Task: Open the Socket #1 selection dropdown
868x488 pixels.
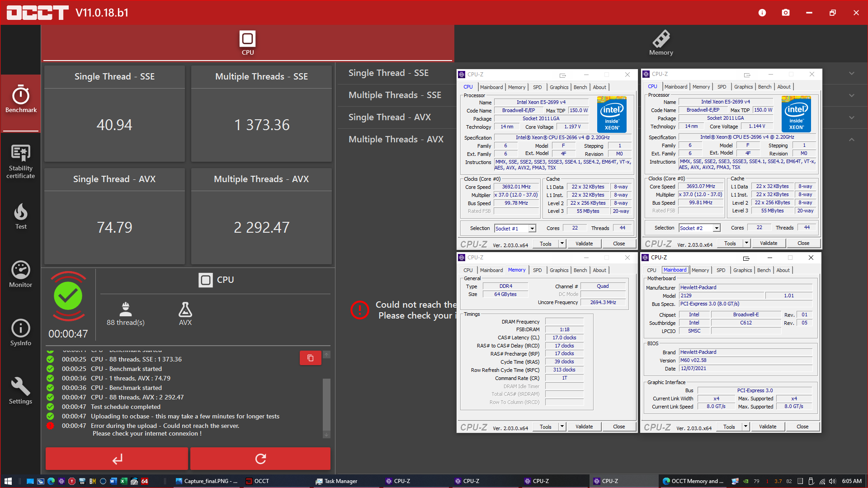Action: 532,228
